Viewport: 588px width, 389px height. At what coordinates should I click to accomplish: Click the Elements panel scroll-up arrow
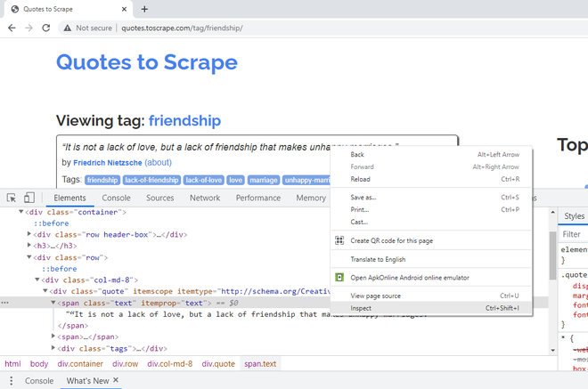pos(552,213)
